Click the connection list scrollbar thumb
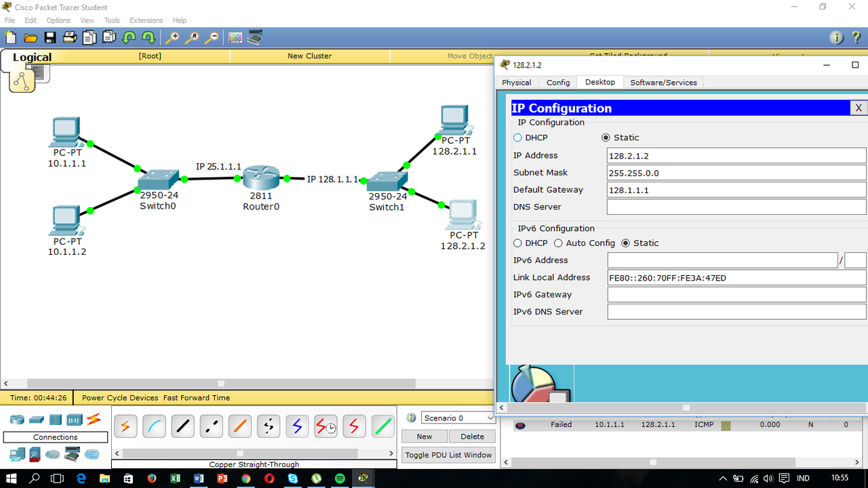The width and height of the screenshot is (868, 488). click(x=239, y=453)
